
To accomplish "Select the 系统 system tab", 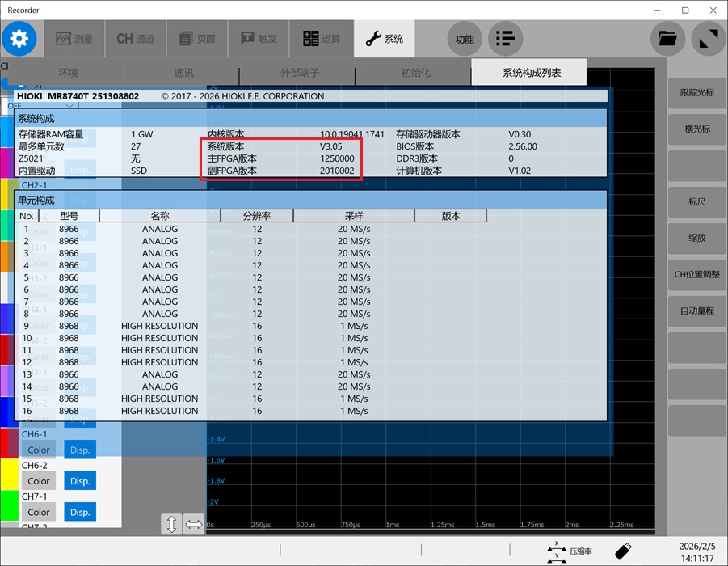I will (x=385, y=39).
